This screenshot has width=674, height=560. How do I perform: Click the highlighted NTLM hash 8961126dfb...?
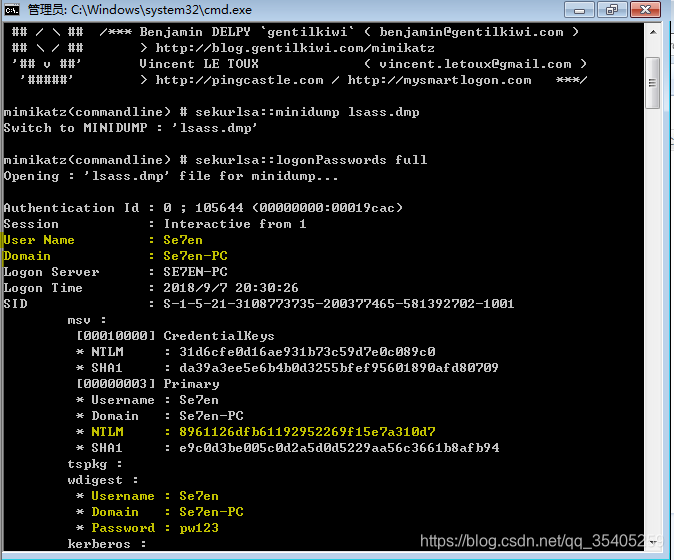(307, 432)
